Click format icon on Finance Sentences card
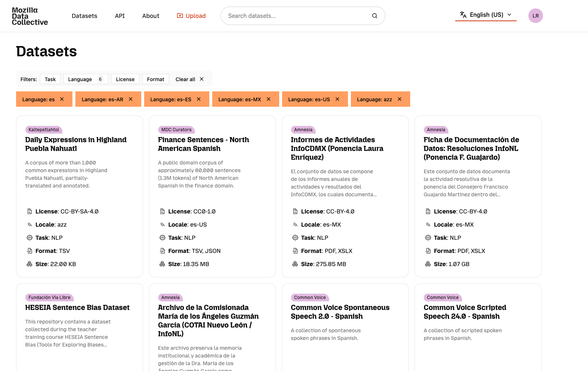588x371 pixels. (x=162, y=251)
